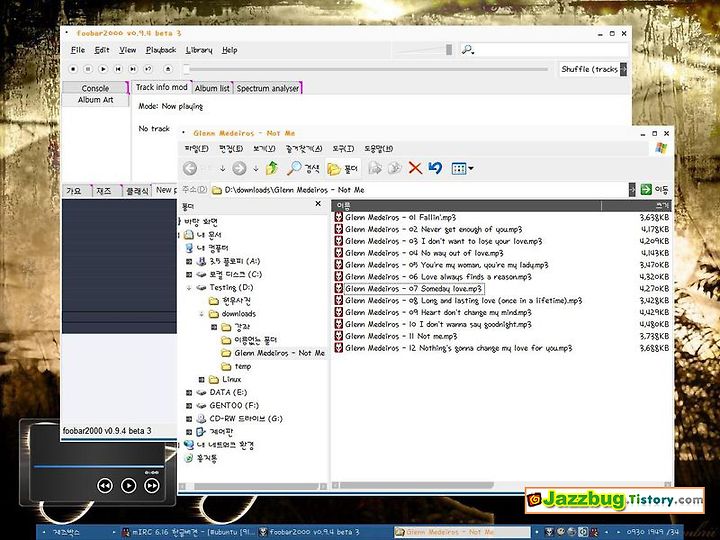Screen dimensions: 720x540
Task: Open Shuffle (tracks) playback order dropdown
Action: coord(623,69)
